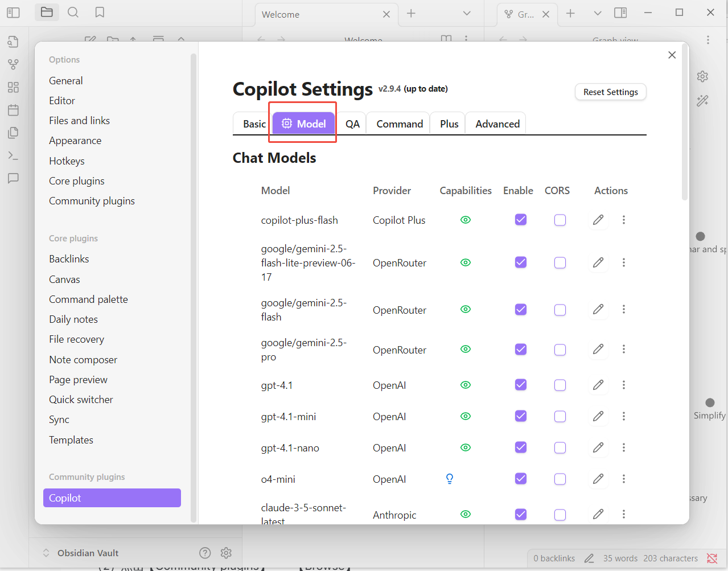This screenshot has width=728, height=571.
Task: Edit the gpt-4.1-mini model entry
Action: point(598,416)
